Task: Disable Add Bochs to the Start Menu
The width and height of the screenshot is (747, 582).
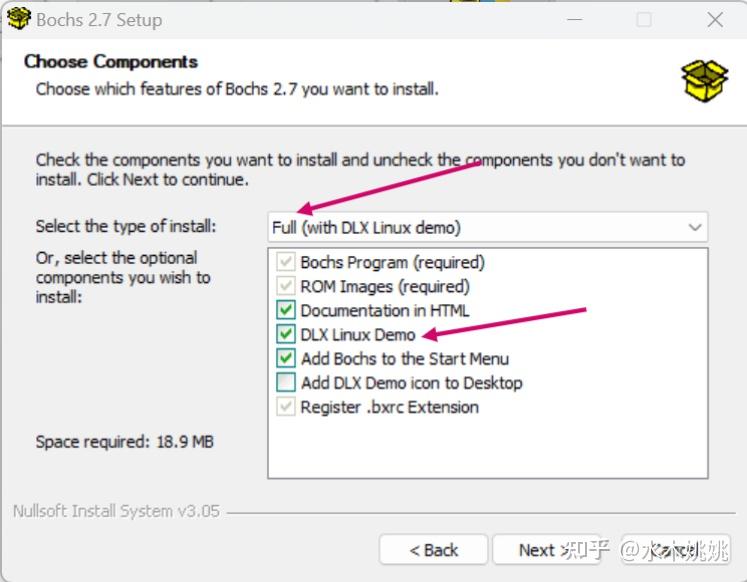Action: click(x=286, y=359)
